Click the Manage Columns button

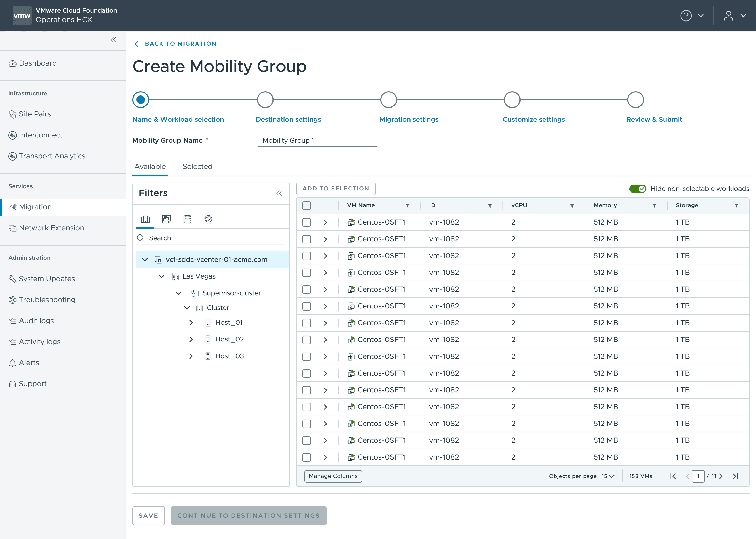tap(333, 476)
